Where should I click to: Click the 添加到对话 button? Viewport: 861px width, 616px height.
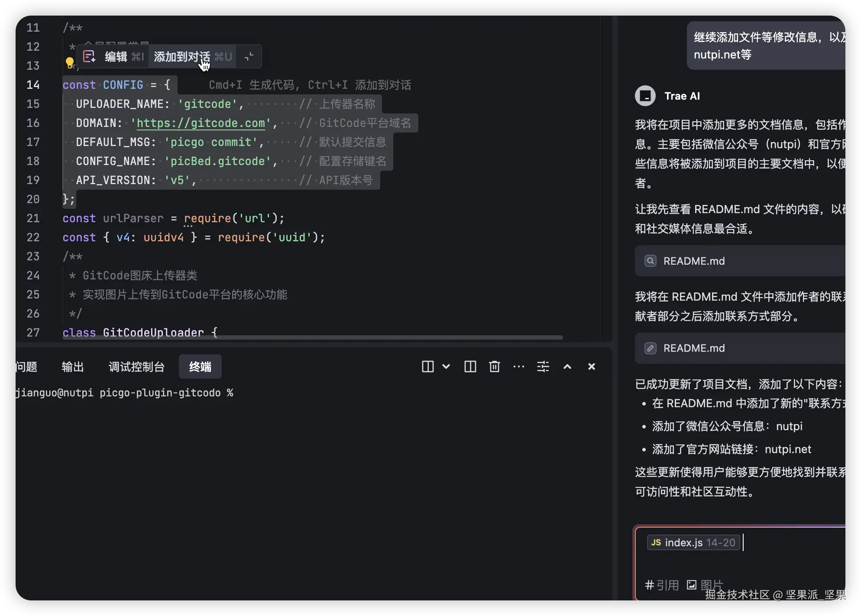182,57
